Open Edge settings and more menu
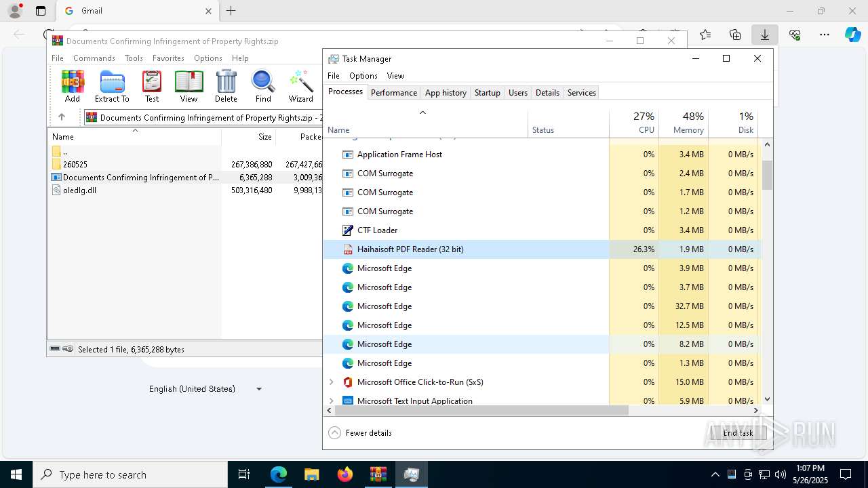 [x=825, y=35]
